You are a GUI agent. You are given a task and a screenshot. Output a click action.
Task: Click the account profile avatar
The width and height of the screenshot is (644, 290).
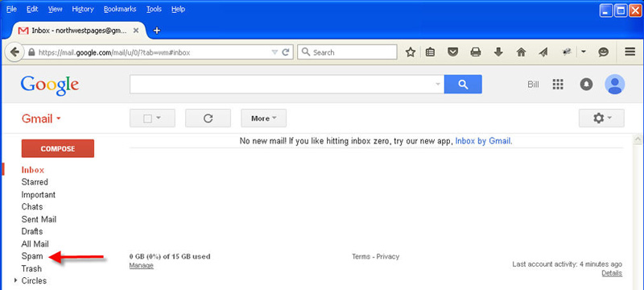pos(614,85)
